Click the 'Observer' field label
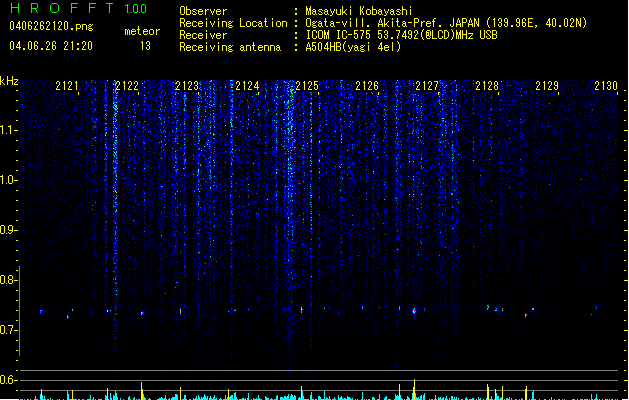This screenshot has height=400, width=629. 203,11
